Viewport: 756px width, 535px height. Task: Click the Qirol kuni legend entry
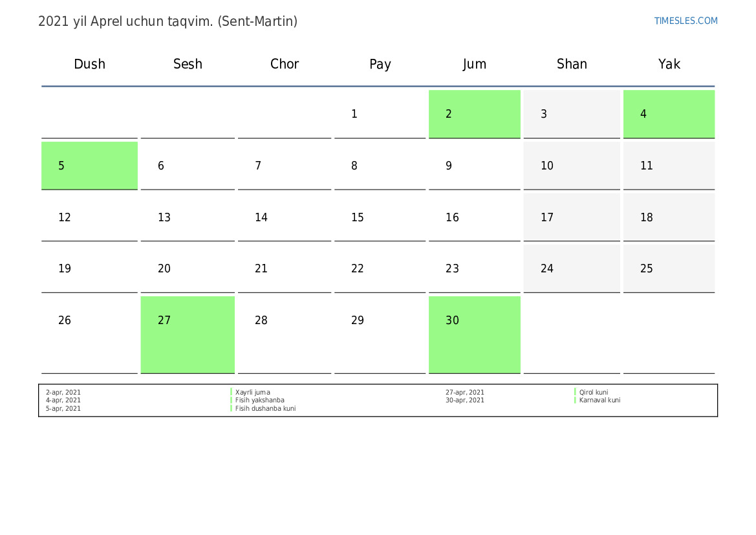point(594,392)
